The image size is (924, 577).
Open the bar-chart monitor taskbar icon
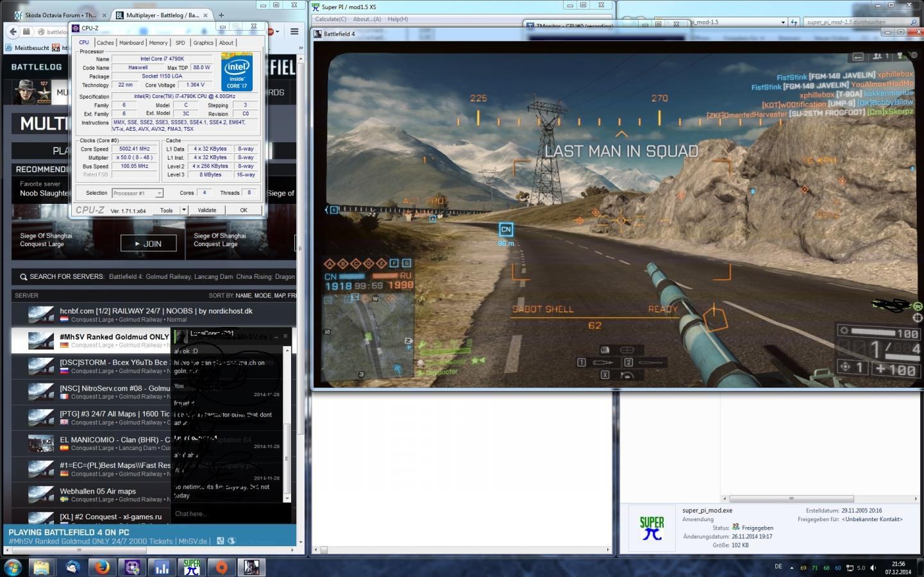162,567
